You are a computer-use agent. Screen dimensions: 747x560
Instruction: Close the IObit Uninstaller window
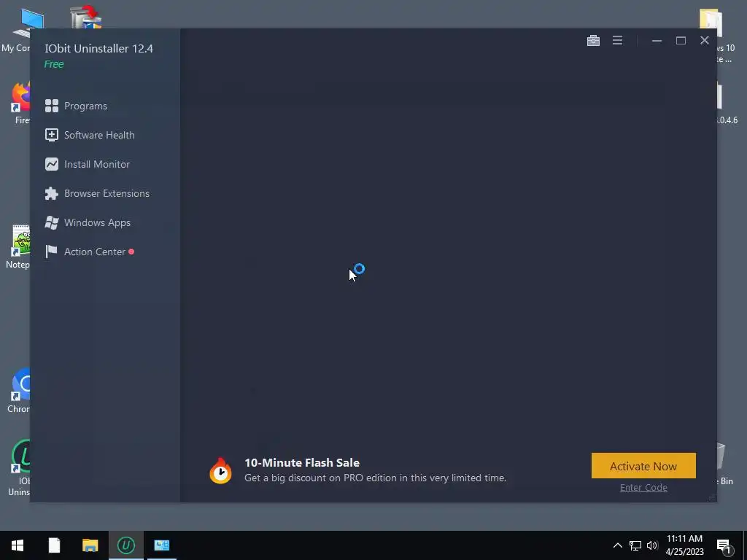[705, 41]
